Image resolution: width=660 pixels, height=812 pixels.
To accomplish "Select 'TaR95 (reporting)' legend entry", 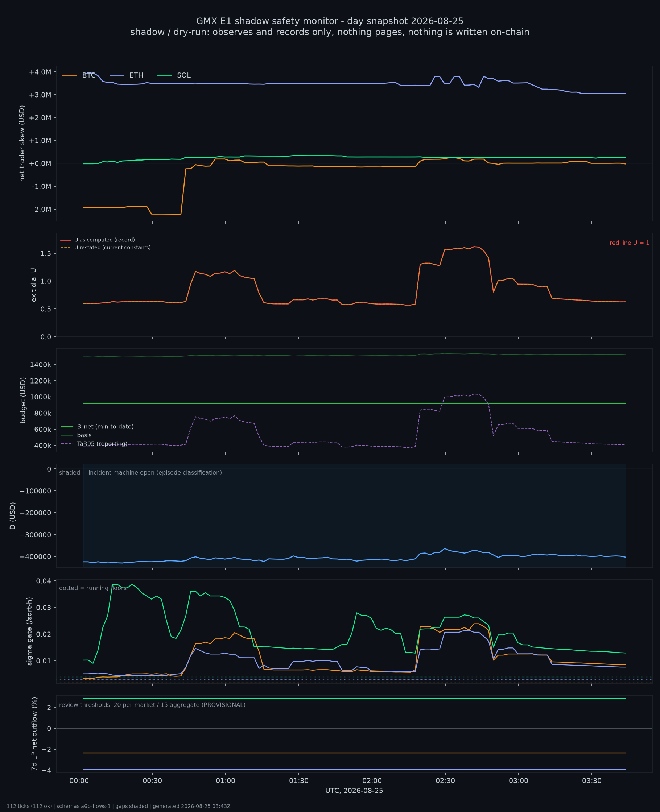I will tap(94, 444).
